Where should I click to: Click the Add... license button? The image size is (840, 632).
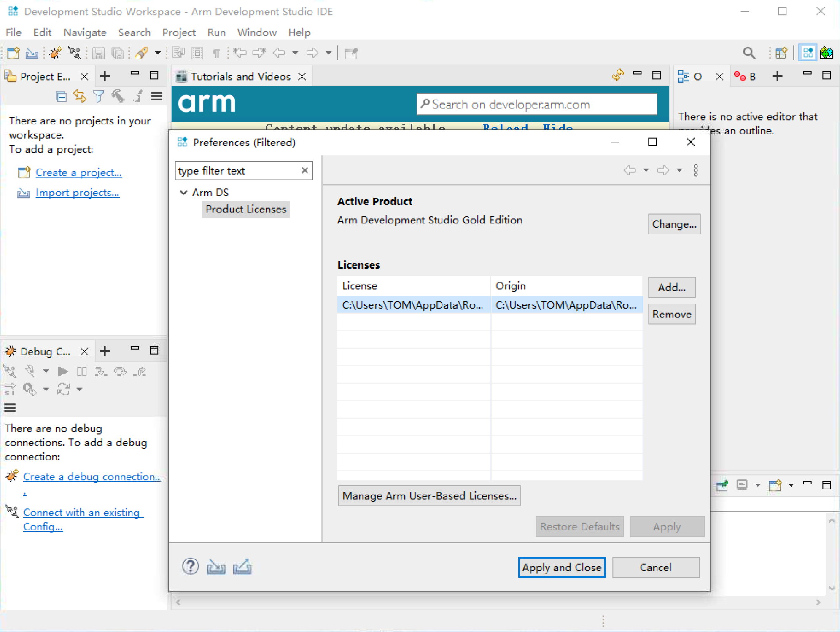(672, 287)
